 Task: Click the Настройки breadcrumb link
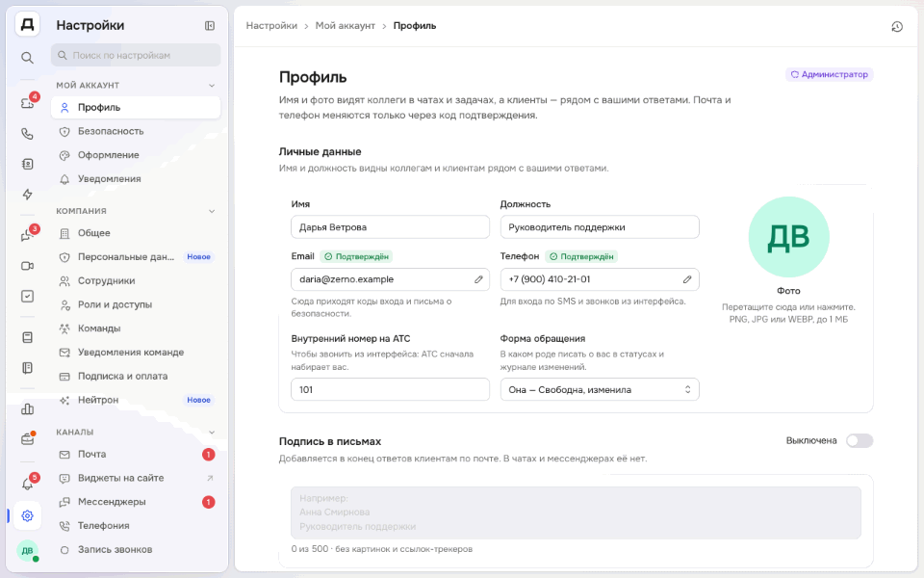coord(271,26)
